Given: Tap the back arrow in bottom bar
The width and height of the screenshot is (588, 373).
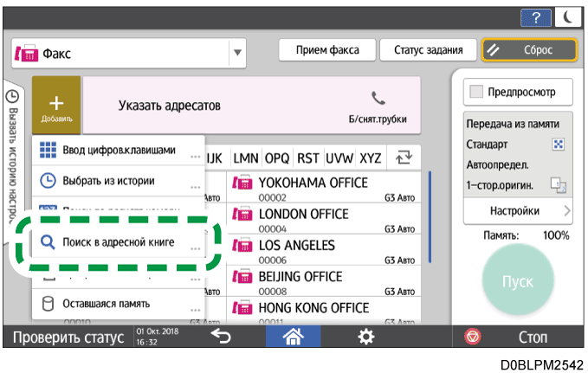Looking at the screenshot, I should 222,336.
